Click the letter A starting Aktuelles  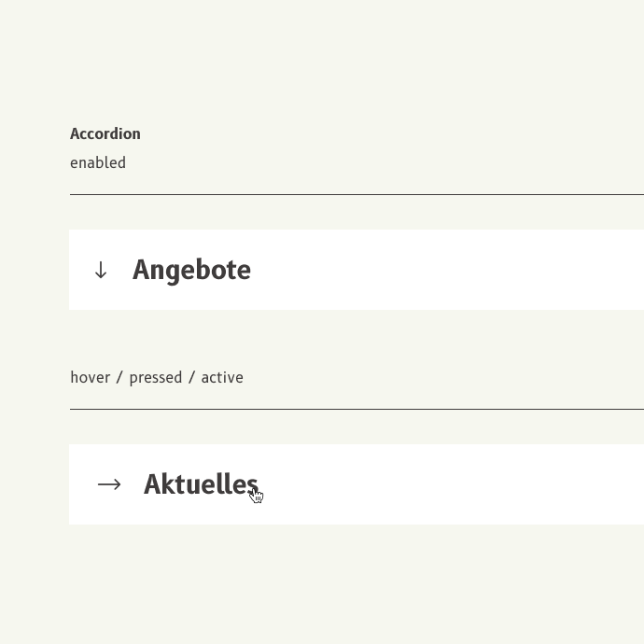click(153, 484)
